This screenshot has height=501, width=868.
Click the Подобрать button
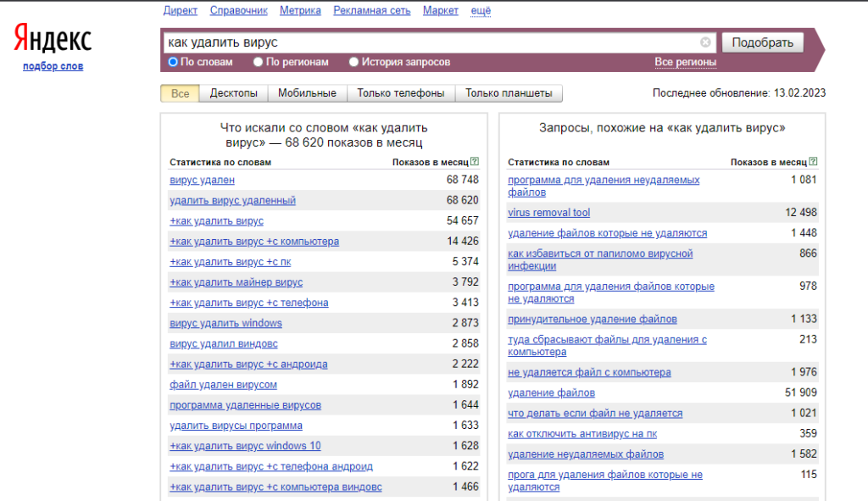(762, 42)
